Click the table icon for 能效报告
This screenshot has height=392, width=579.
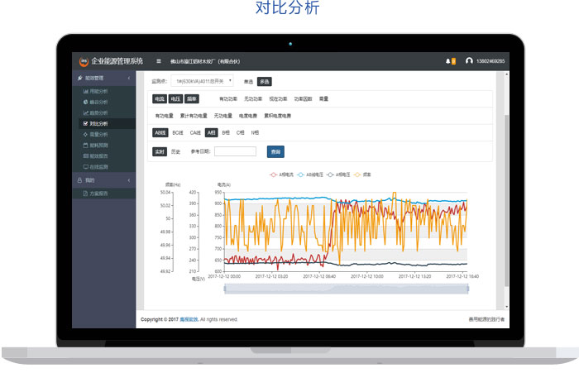(x=86, y=156)
